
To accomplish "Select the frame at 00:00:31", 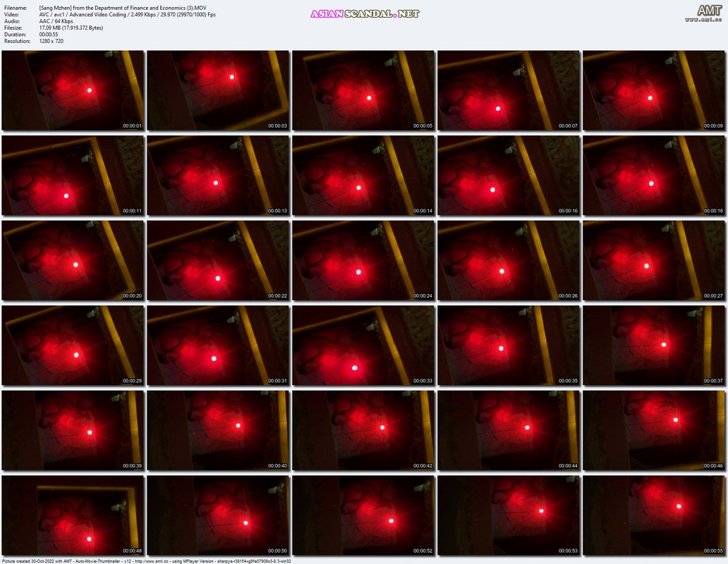I will (x=218, y=345).
